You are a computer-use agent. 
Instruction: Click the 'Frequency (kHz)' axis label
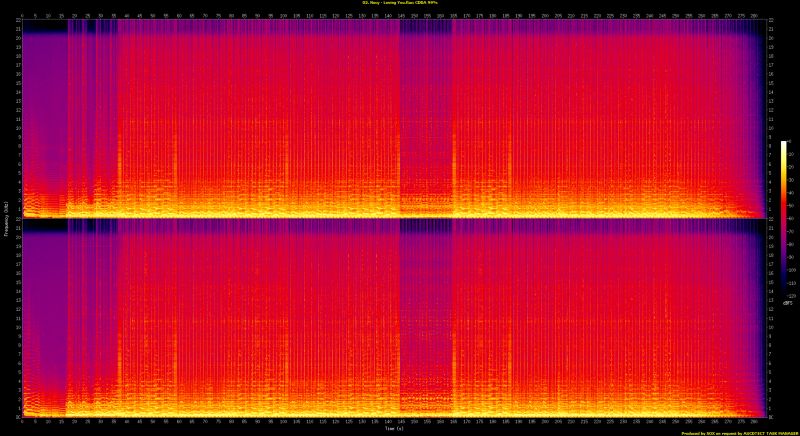click(x=4, y=218)
